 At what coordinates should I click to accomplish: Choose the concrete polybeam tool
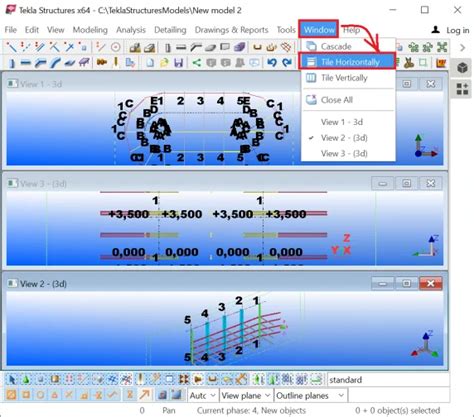tap(196, 47)
